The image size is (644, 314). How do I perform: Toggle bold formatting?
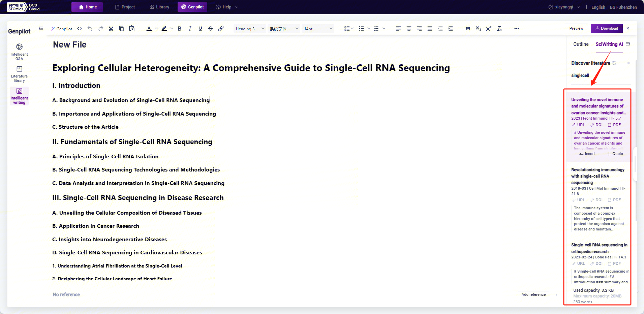point(180,29)
